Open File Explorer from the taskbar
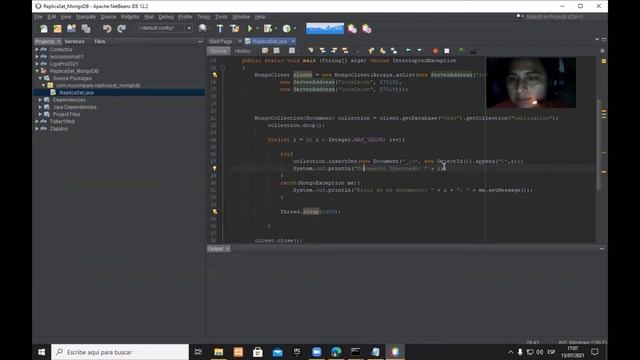 point(219,352)
